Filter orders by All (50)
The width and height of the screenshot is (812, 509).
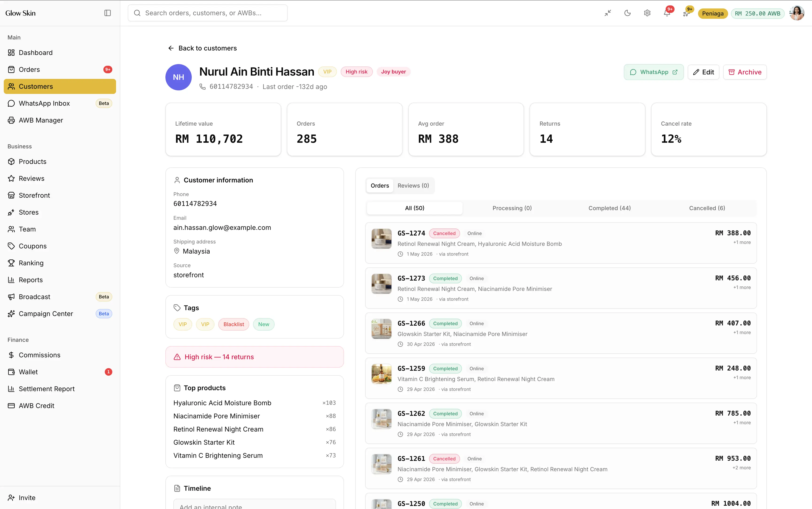click(x=415, y=208)
